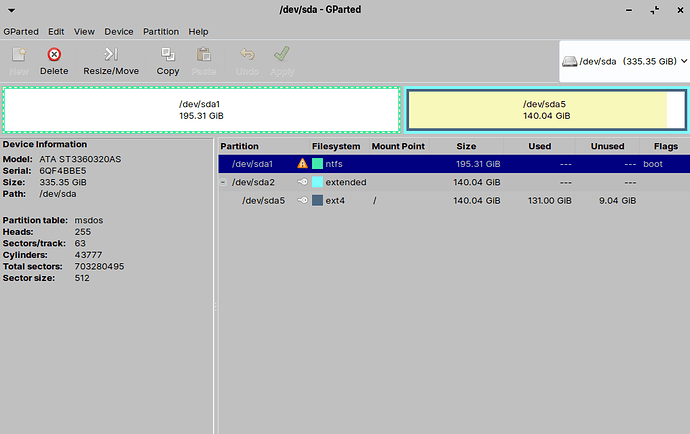Copy the selected partition

point(168,61)
